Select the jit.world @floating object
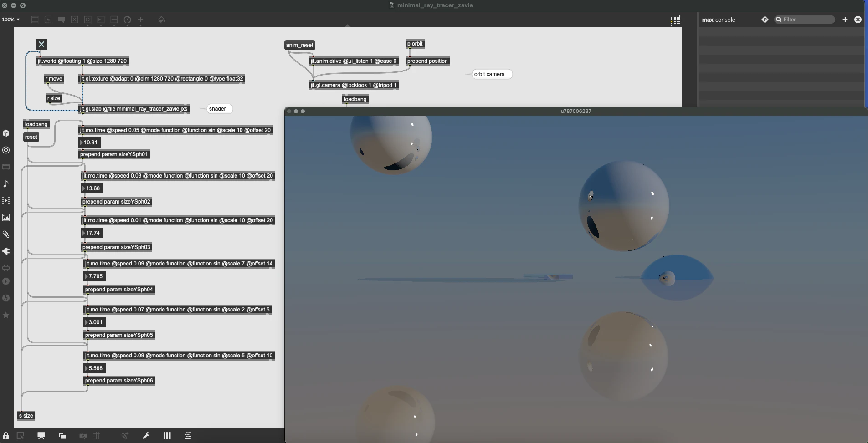 point(82,61)
